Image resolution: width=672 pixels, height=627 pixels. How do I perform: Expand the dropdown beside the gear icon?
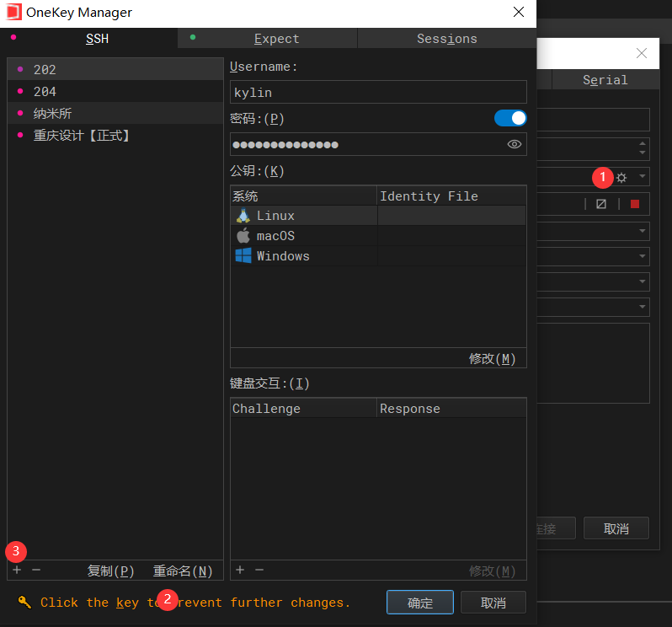[643, 177]
